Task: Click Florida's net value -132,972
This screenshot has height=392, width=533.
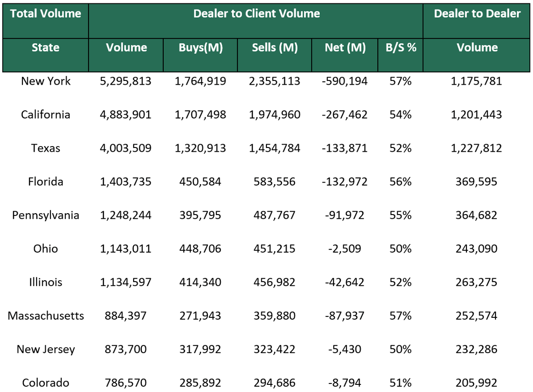Action: (x=345, y=181)
